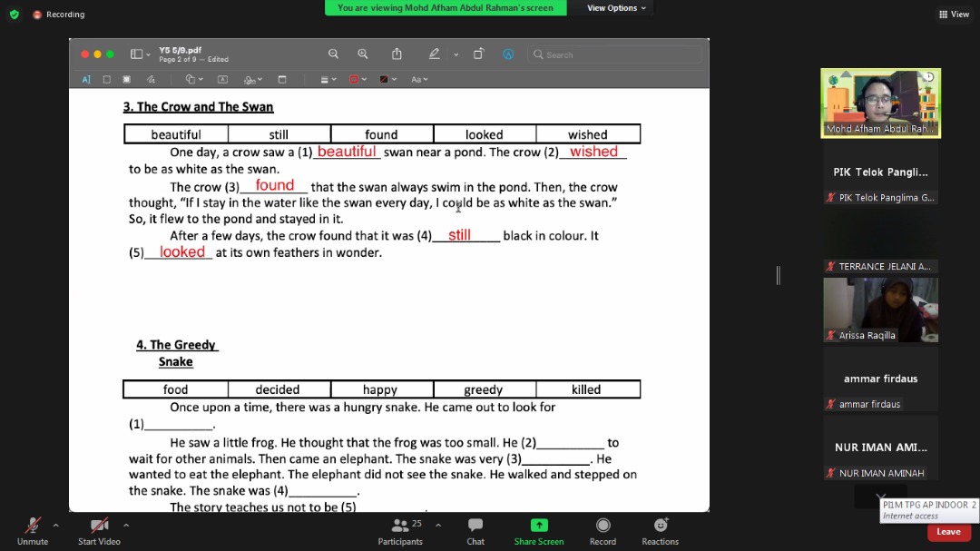980x551 pixels.
Task: Click the green Share Screen button
Action: click(x=539, y=531)
